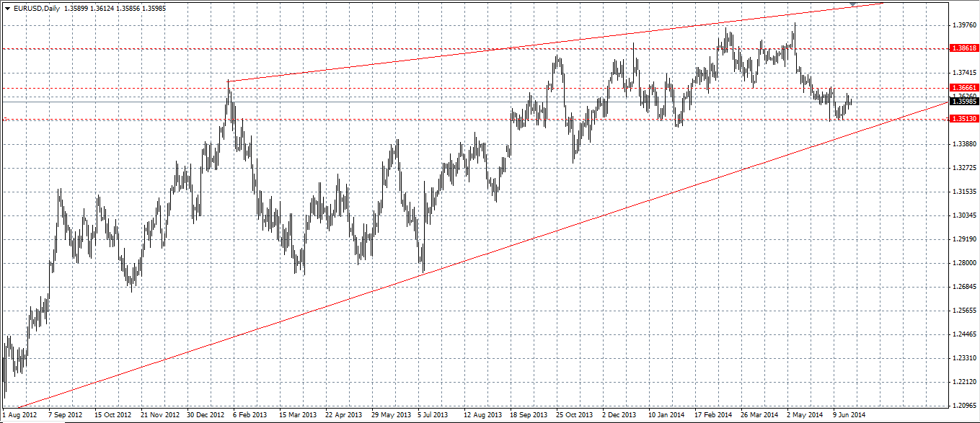
Task: Click the 30 Dec 2012 date label
Action: pyautogui.click(x=206, y=416)
